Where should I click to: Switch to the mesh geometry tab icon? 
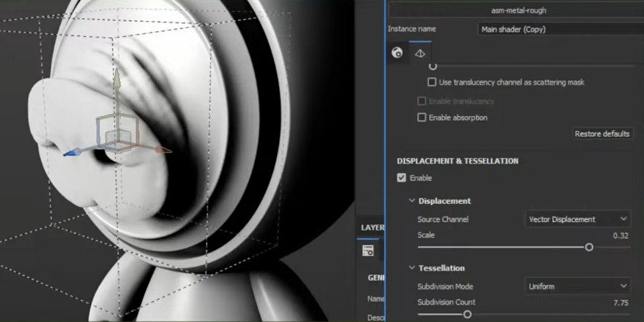[x=420, y=53]
